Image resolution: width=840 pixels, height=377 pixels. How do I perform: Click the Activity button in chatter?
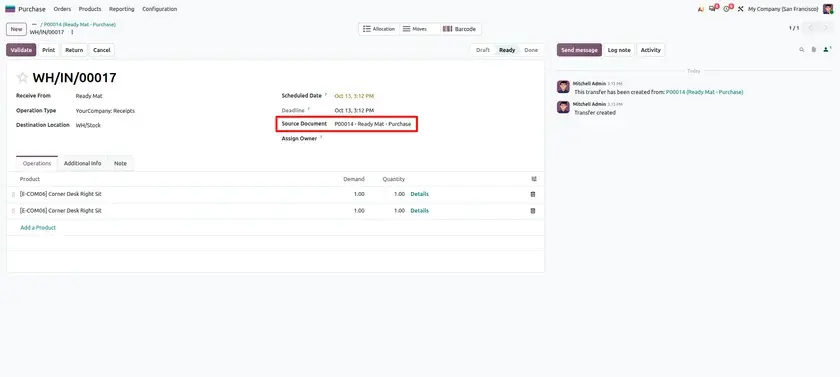[650, 50]
